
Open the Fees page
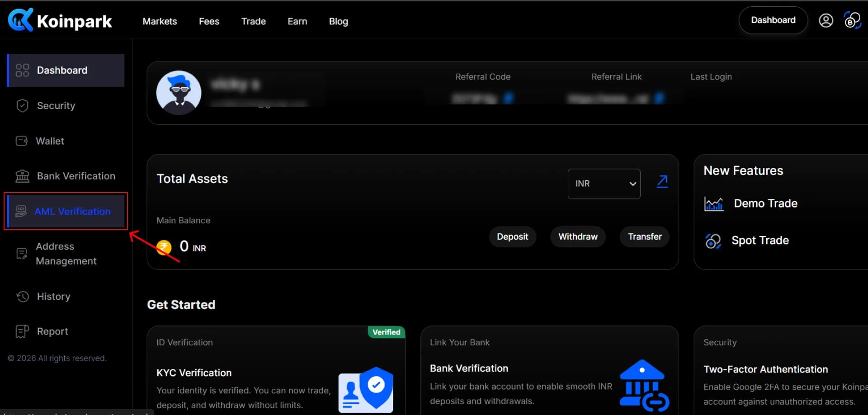click(209, 21)
